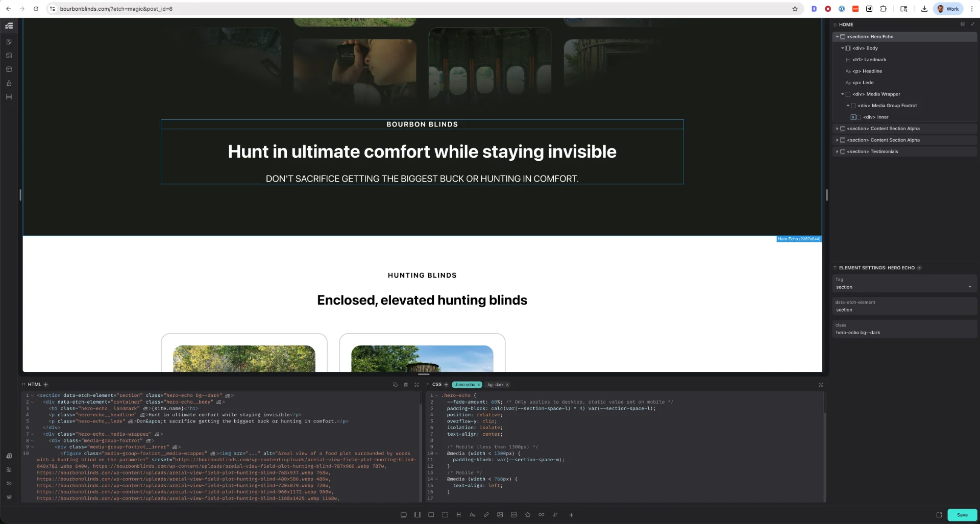Switch to the .bg--dark CSS selector tab
Viewport: 980px width, 524px height.
click(495, 385)
